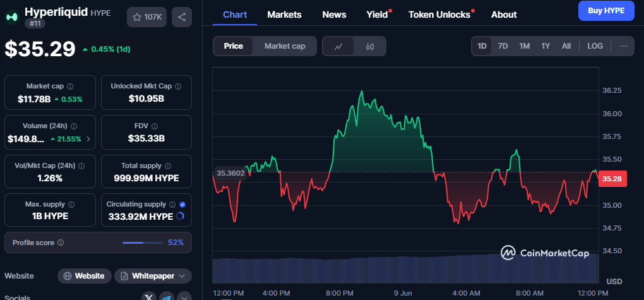The image size is (644, 300).
Task: Click the volume bars under chart
Action: [405, 269]
